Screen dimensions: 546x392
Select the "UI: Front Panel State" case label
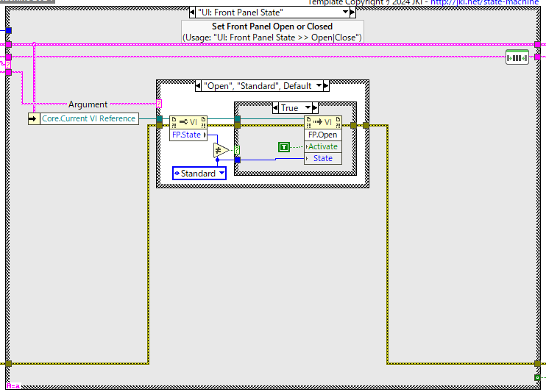241,13
